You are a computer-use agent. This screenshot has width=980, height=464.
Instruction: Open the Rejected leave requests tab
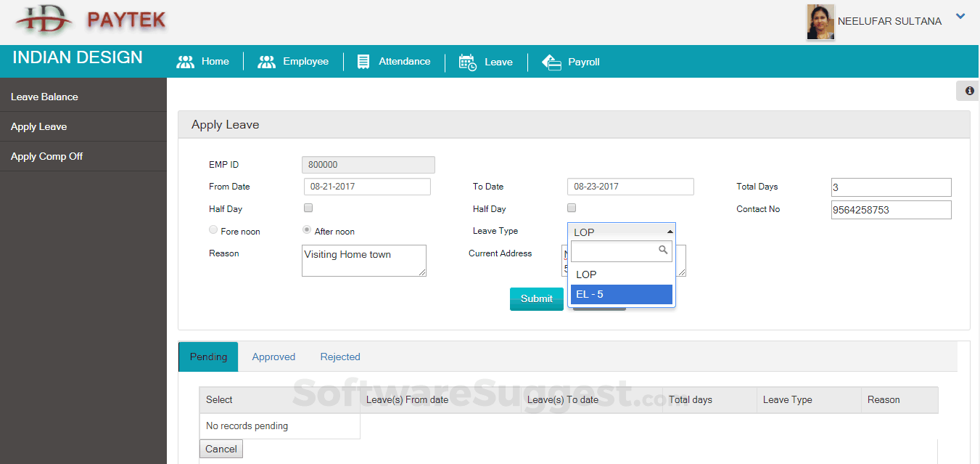[339, 357]
